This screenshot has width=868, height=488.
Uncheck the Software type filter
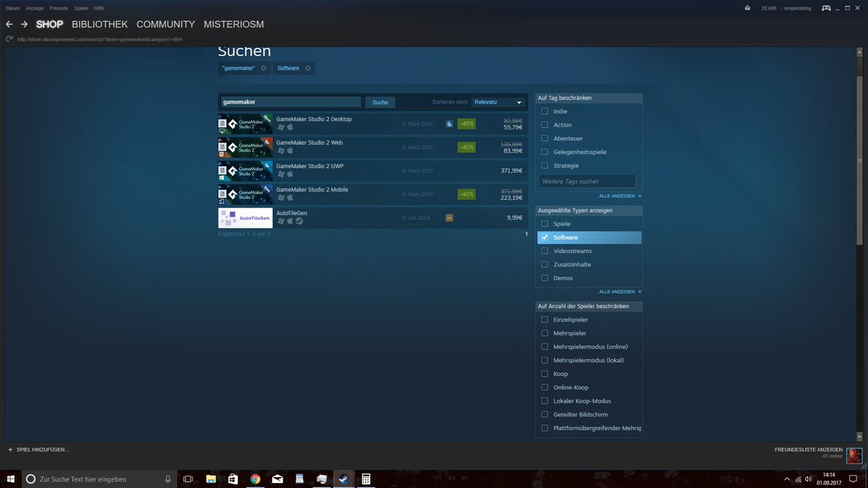545,237
